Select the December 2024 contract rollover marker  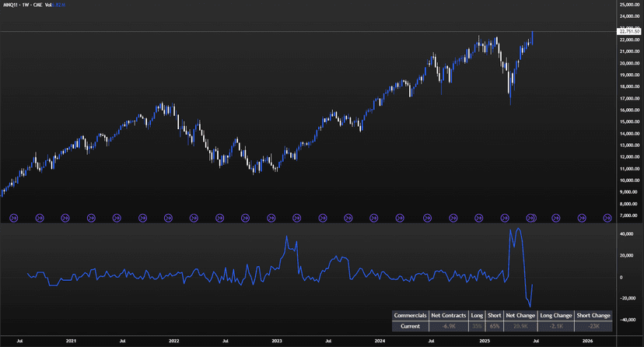click(478, 218)
